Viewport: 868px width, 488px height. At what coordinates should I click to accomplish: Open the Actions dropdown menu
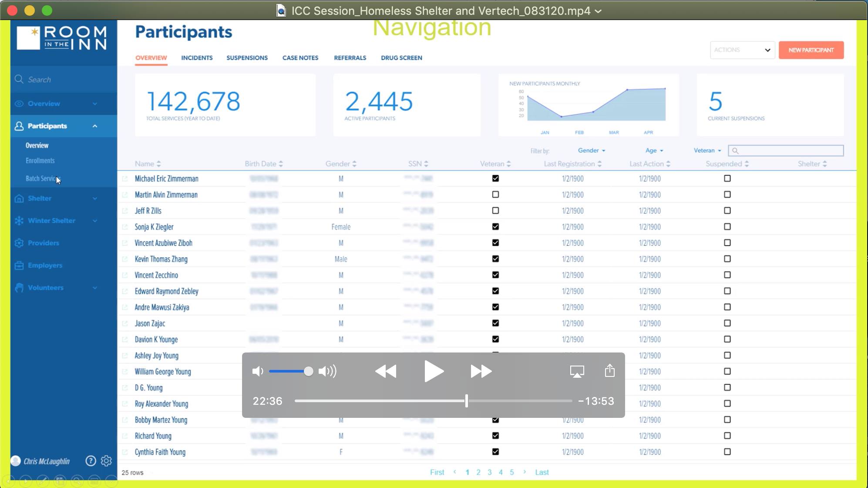click(742, 50)
